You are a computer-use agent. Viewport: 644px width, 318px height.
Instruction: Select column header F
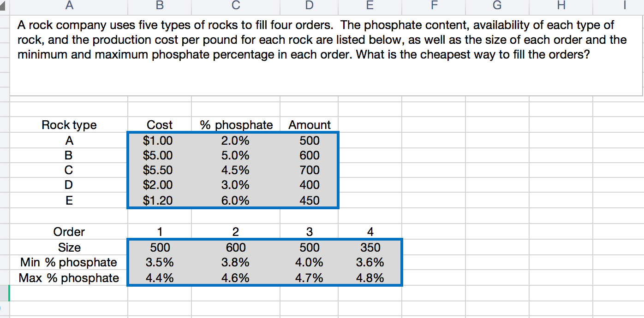tap(434, 5)
